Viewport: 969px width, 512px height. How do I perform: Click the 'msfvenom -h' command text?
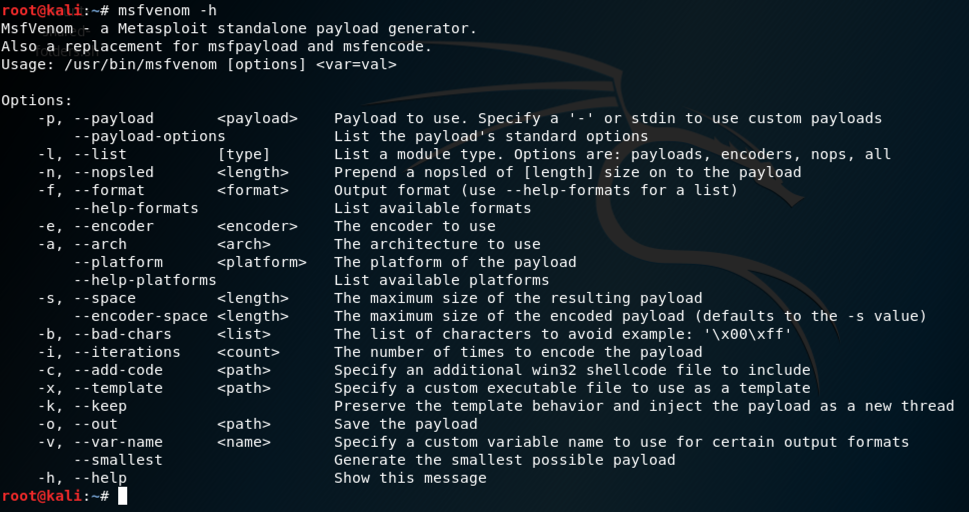click(167, 10)
